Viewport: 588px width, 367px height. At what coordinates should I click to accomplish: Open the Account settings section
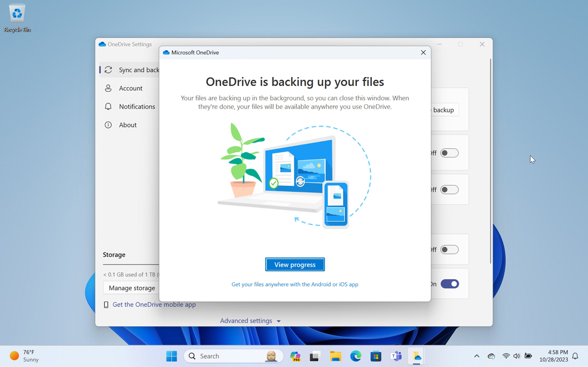(x=130, y=88)
